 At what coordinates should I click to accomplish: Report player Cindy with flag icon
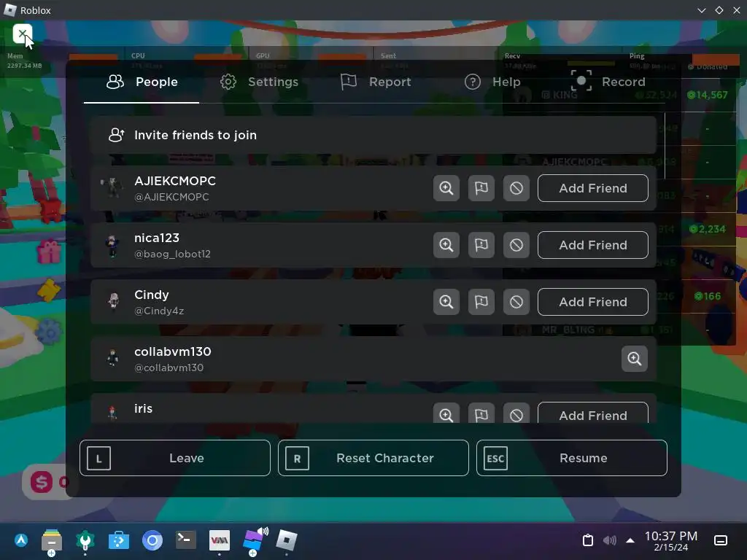tap(481, 302)
